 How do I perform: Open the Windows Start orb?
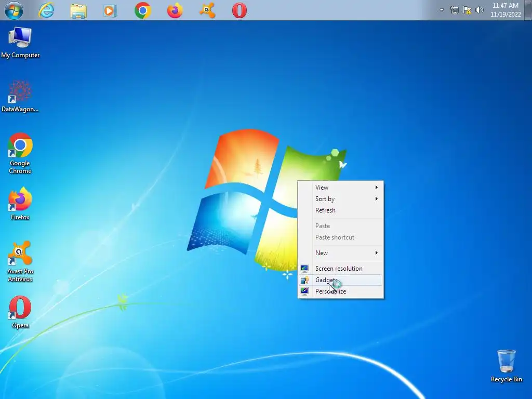pyautogui.click(x=14, y=10)
